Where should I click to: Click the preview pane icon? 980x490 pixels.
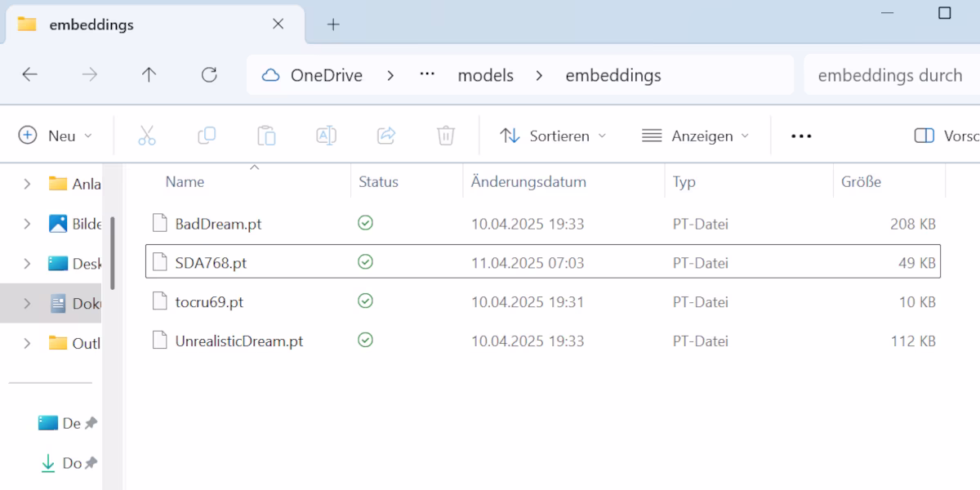924,136
